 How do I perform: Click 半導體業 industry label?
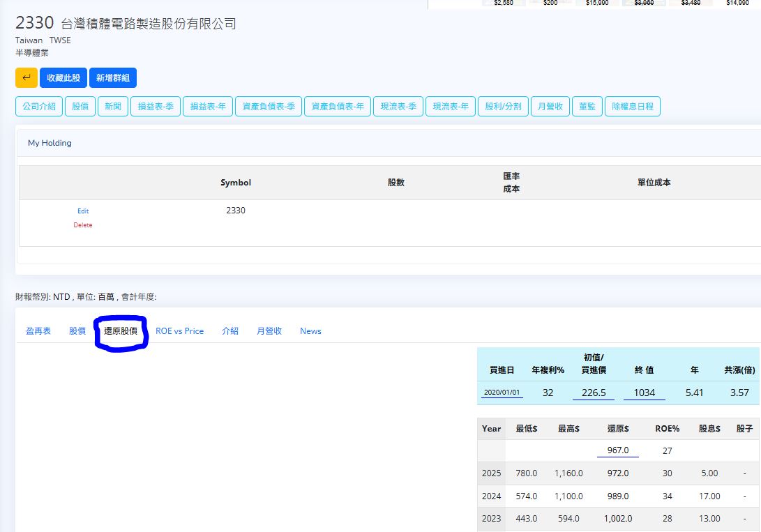coord(32,53)
